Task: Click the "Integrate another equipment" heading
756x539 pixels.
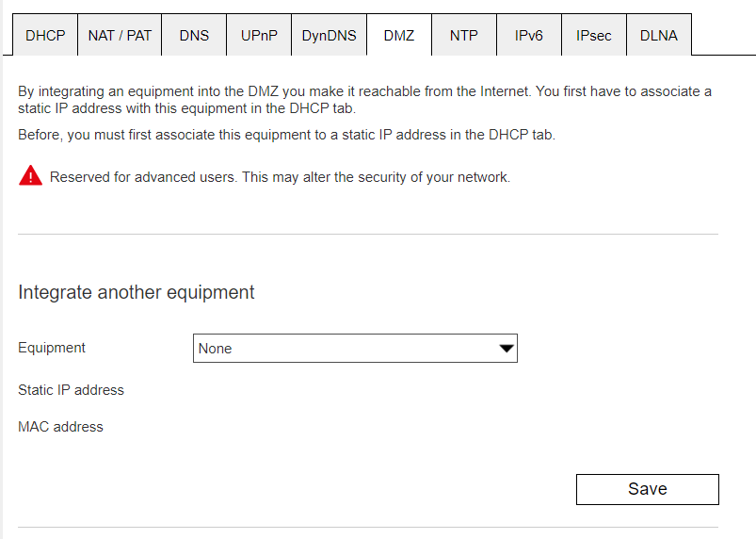Action: click(x=137, y=292)
